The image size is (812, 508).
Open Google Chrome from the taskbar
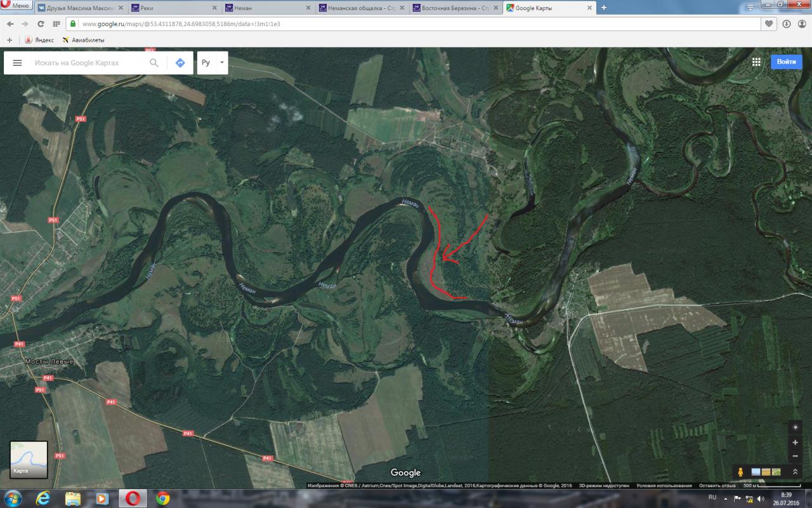click(163, 498)
